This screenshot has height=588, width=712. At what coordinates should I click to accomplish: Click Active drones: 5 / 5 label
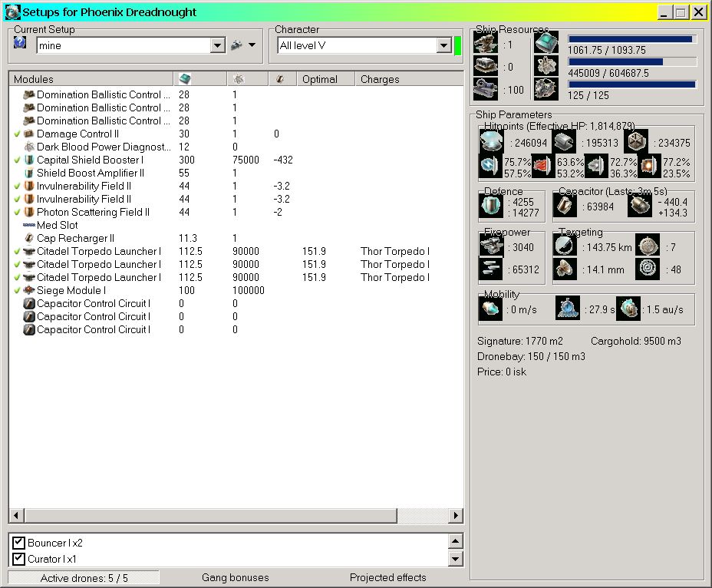click(84, 578)
